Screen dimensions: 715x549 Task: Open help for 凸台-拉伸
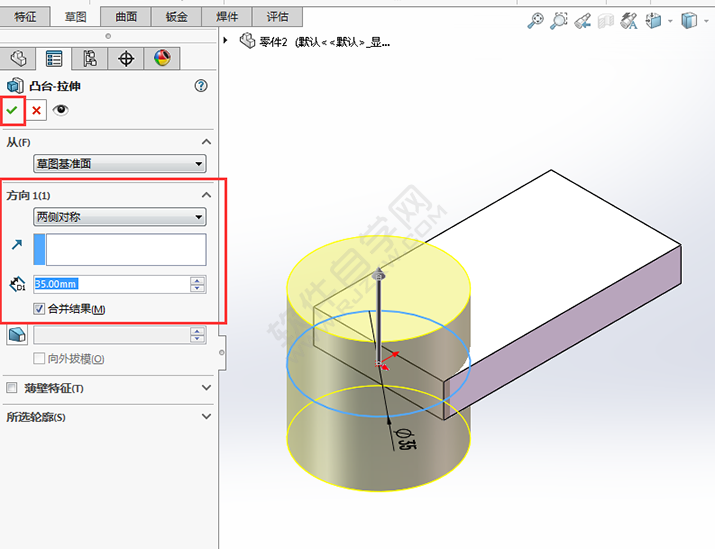201,86
